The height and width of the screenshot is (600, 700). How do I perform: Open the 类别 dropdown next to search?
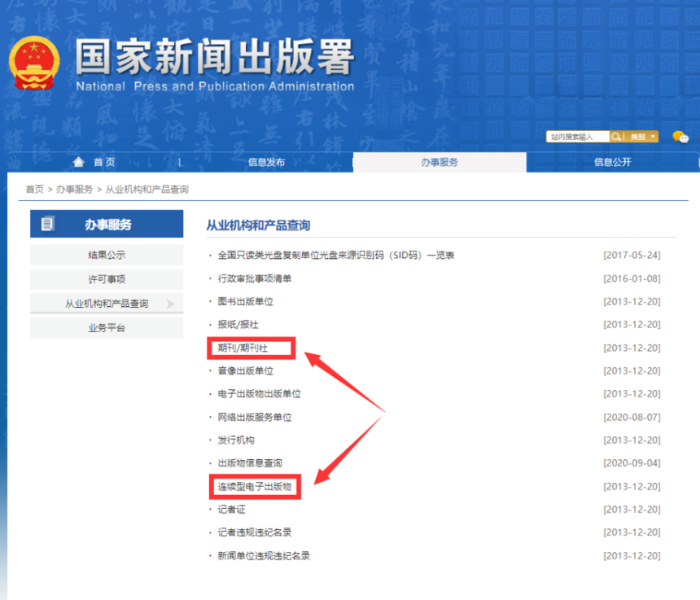pos(643,137)
